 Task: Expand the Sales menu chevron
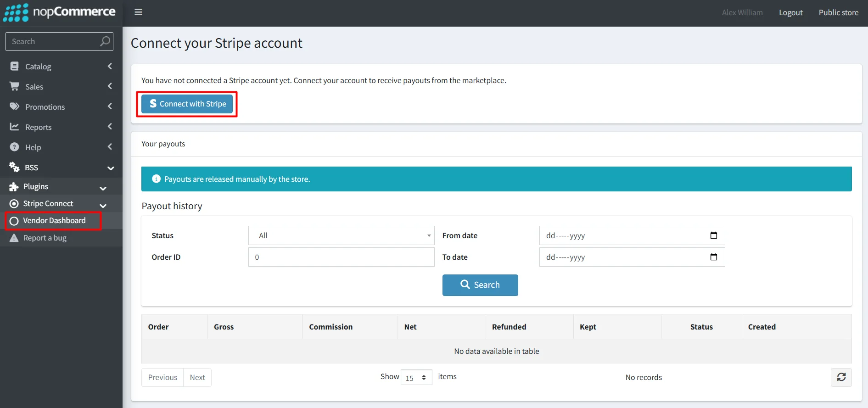(x=110, y=86)
